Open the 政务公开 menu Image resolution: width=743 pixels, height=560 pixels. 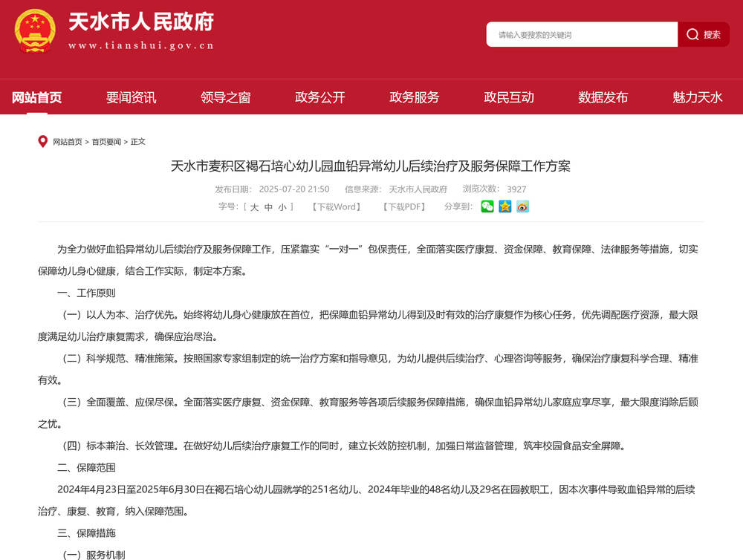pyautogui.click(x=319, y=97)
